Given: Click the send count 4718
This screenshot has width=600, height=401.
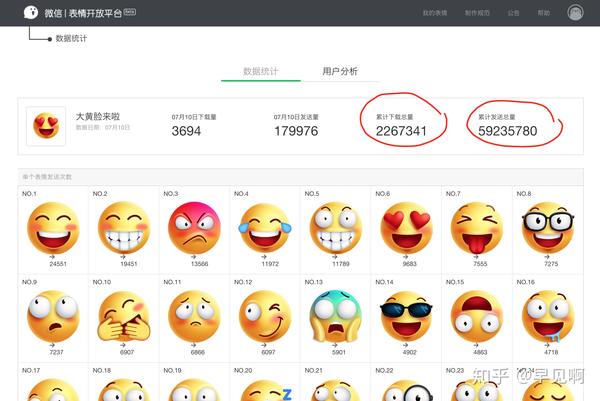Looking at the screenshot, I should [551, 352].
